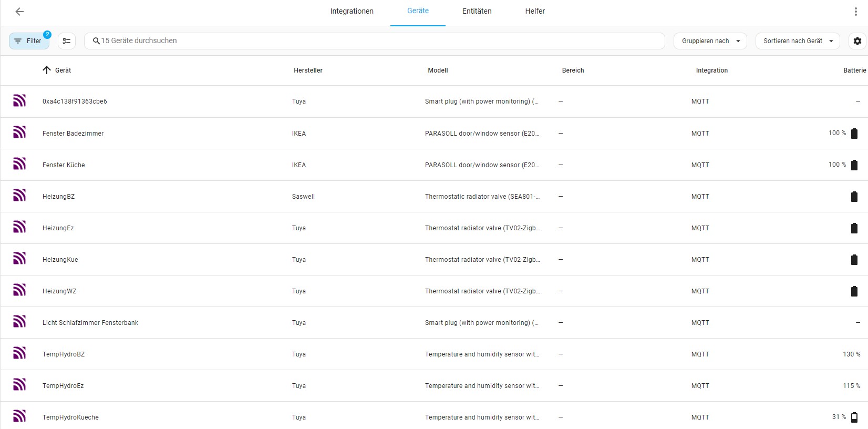
Task: Click MQTT icon of HeizungWZ row
Action: pos(19,290)
